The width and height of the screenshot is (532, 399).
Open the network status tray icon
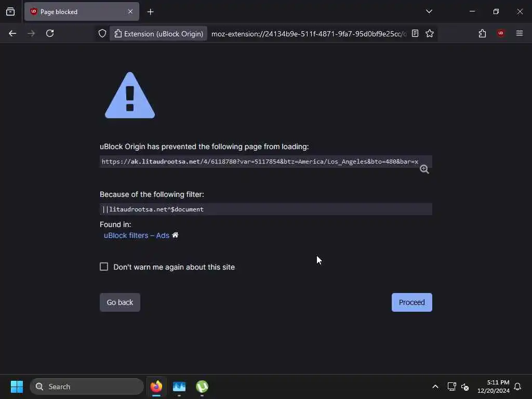[x=451, y=387]
